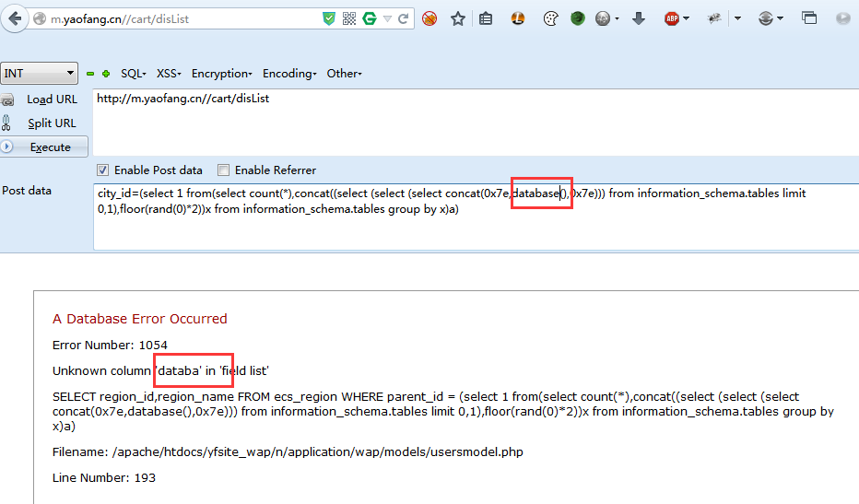Click the scissors icon beside Split URL
The image size is (859, 504).
[x=6, y=123]
